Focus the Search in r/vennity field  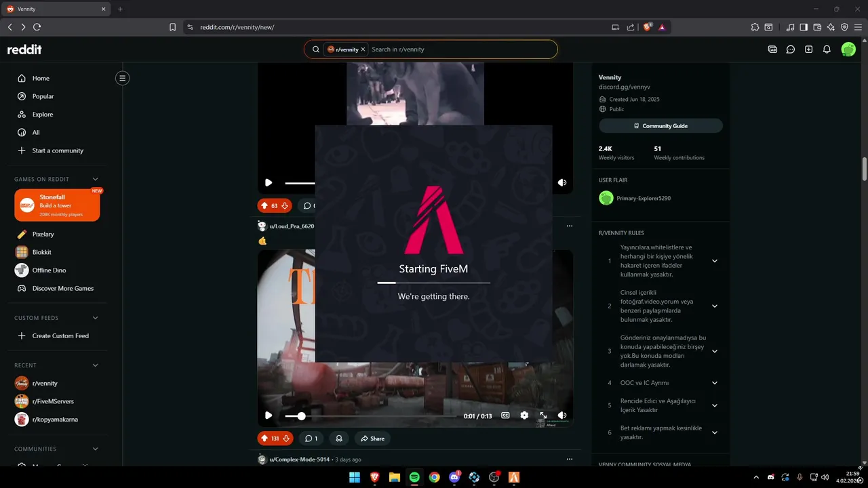[x=461, y=49]
